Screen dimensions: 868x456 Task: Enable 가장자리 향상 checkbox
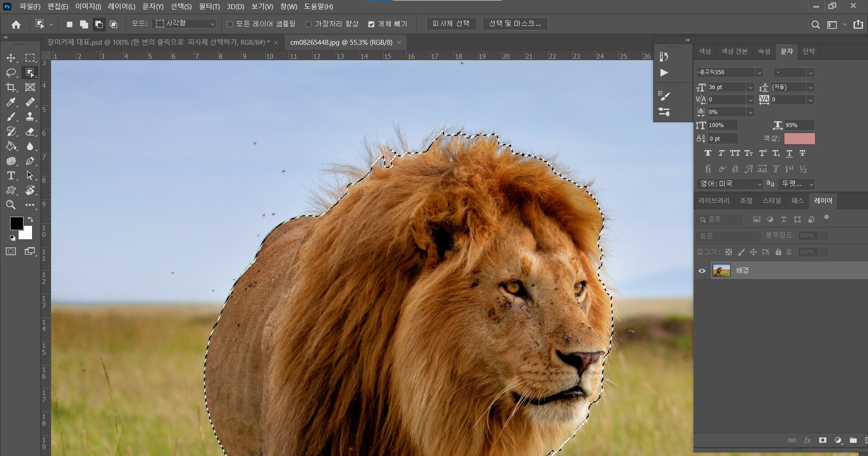308,24
